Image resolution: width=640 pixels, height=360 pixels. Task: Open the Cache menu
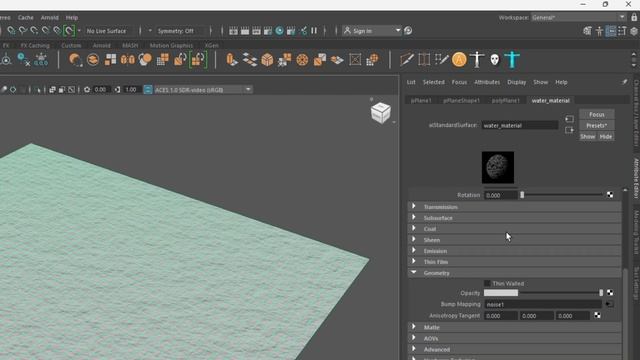tap(25, 18)
